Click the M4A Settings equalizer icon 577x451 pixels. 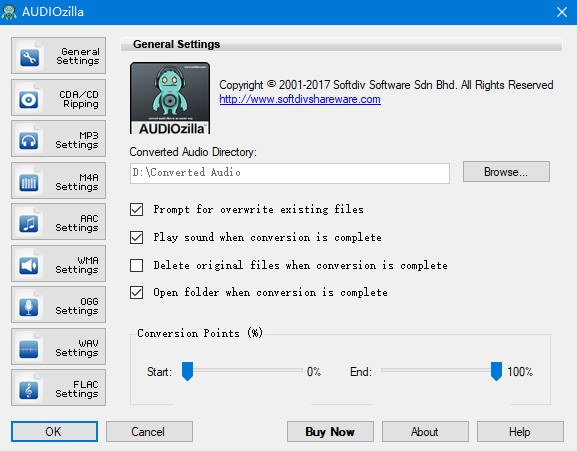coord(29,182)
